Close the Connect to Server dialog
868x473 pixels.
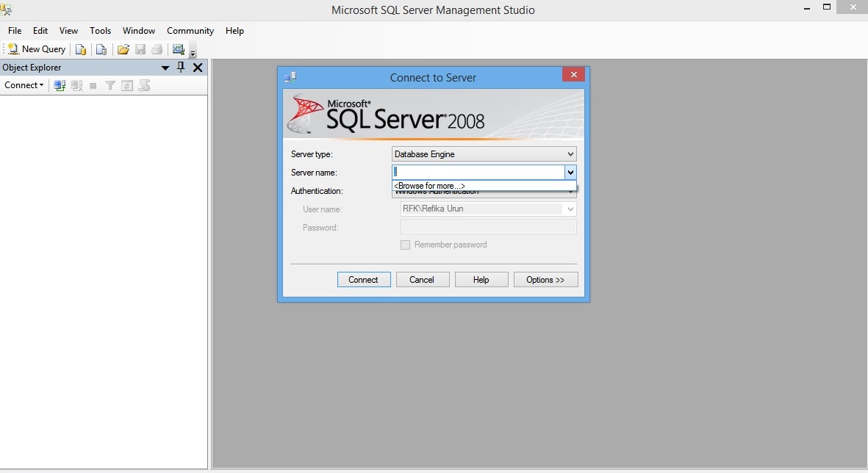click(573, 74)
